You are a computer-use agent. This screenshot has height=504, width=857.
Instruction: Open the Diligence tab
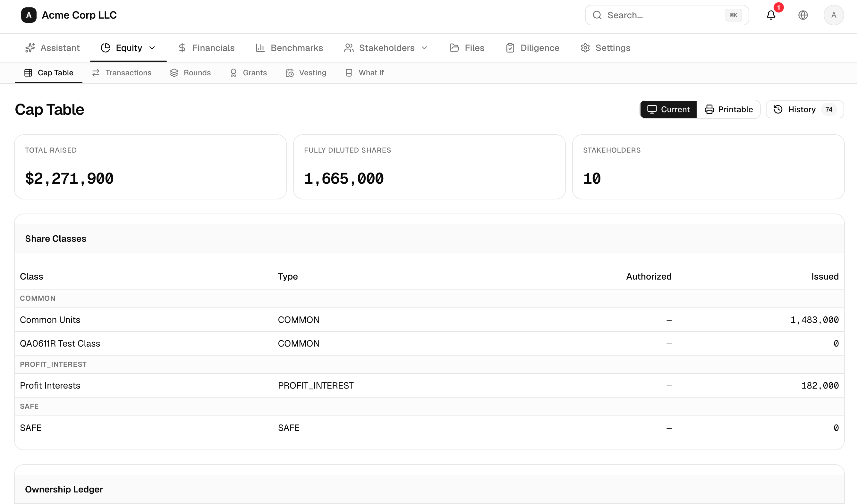click(x=532, y=48)
